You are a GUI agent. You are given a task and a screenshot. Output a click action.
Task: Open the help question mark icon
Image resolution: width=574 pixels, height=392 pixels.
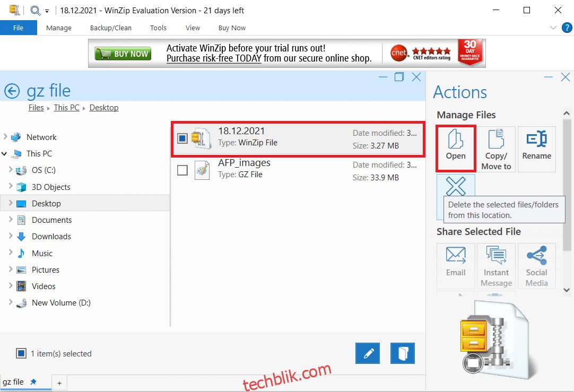(567, 28)
